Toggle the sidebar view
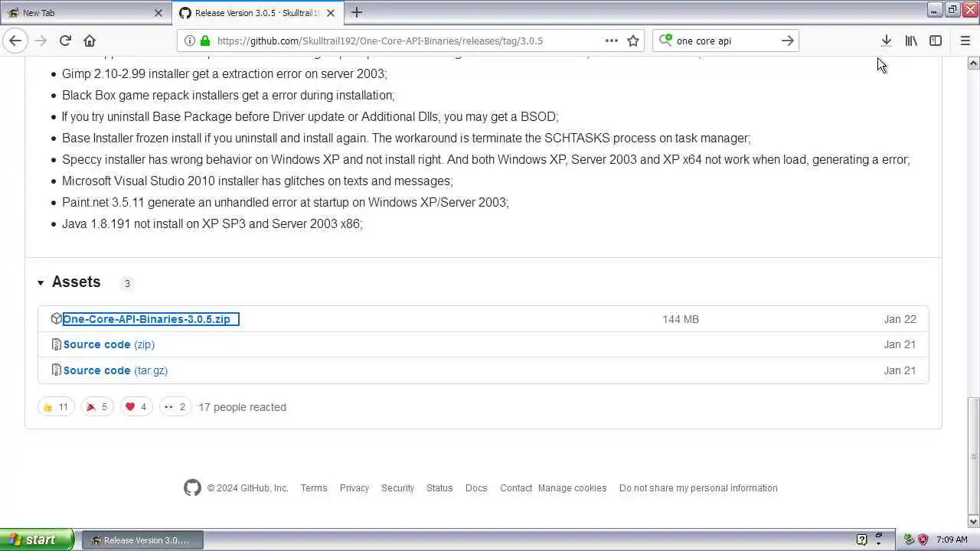 point(936,41)
